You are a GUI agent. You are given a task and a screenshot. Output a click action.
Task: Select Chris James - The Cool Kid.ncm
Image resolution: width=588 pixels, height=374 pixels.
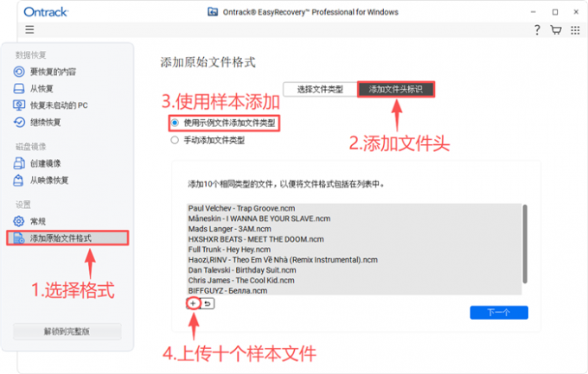pyautogui.click(x=241, y=281)
